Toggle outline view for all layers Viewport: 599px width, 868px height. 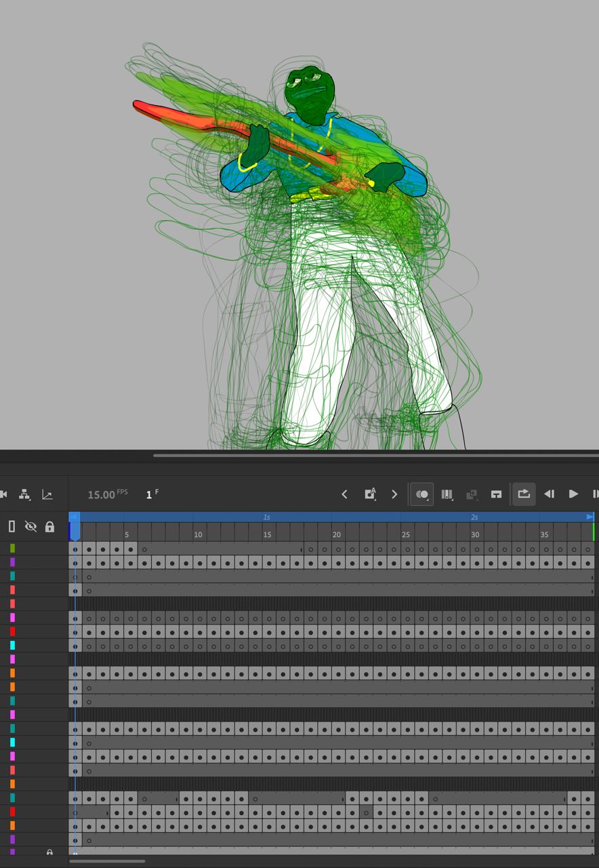[x=12, y=527]
